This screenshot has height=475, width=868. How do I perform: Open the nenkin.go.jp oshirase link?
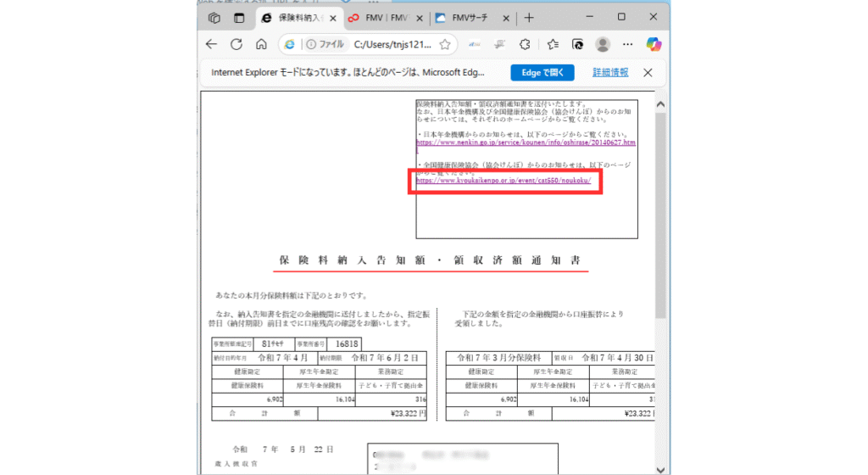[x=526, y=142]
